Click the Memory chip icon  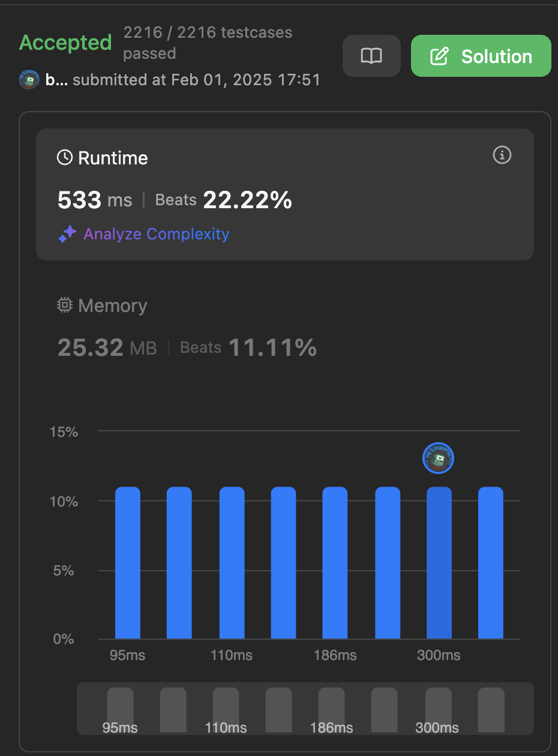(x=65, y=305)
